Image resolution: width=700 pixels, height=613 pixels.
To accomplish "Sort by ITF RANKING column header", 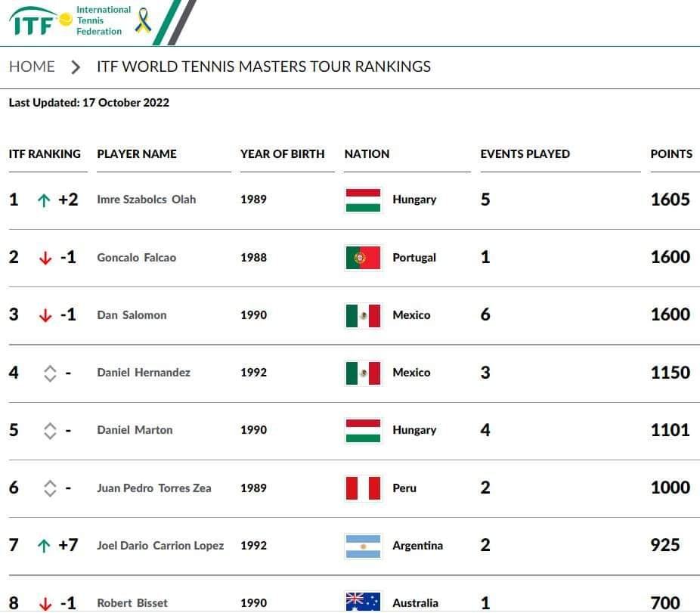I will click(x=45, y=153).
